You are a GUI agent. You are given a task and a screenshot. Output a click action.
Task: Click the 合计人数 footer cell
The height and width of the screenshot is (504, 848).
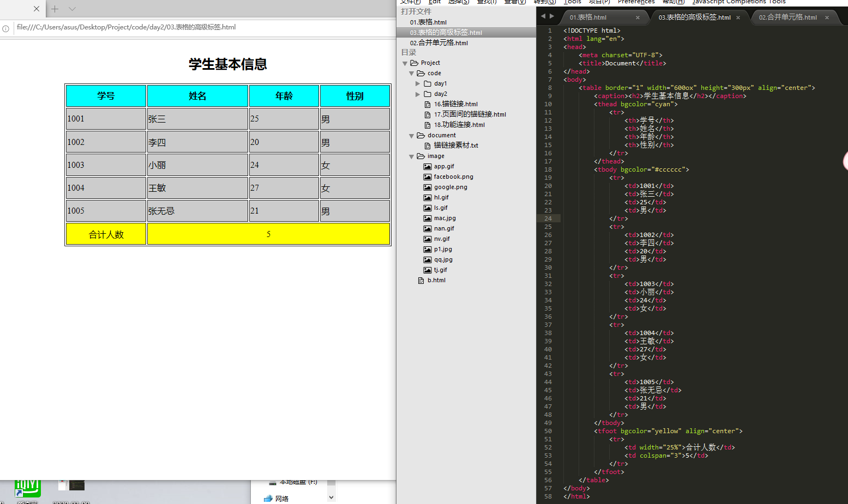[x=106, y=234]
